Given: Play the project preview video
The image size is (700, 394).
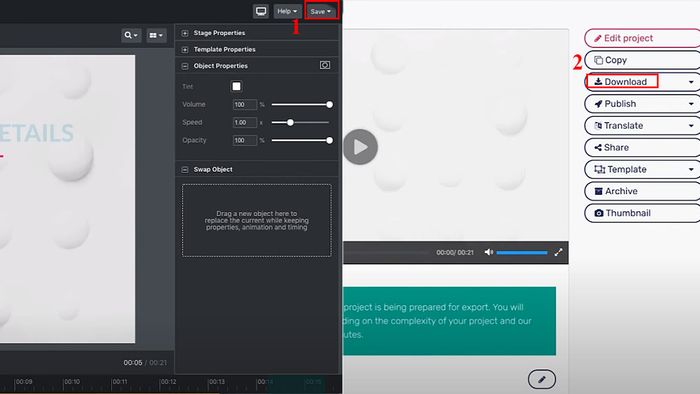Looking at the screenshot, I should point(360,147).
